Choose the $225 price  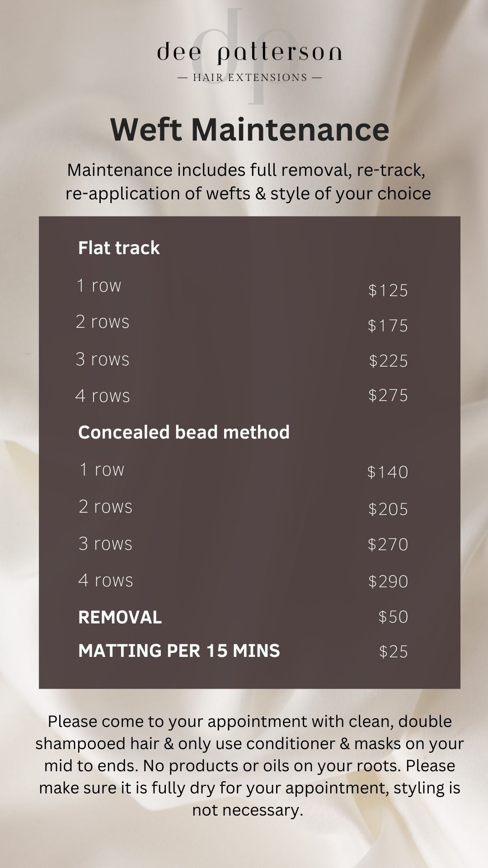coord(388,361)
